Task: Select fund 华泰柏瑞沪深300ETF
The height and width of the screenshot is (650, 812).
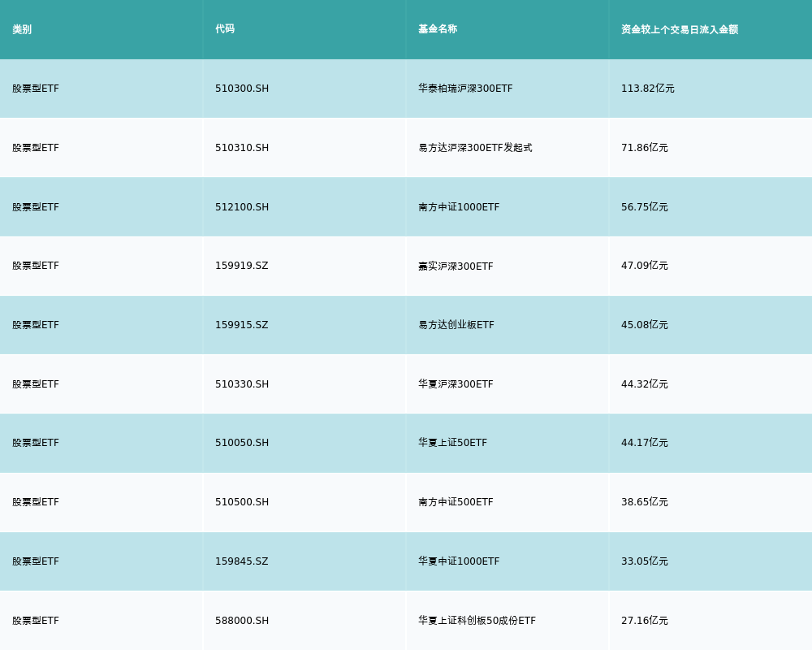Action: (x=465, y=89)
